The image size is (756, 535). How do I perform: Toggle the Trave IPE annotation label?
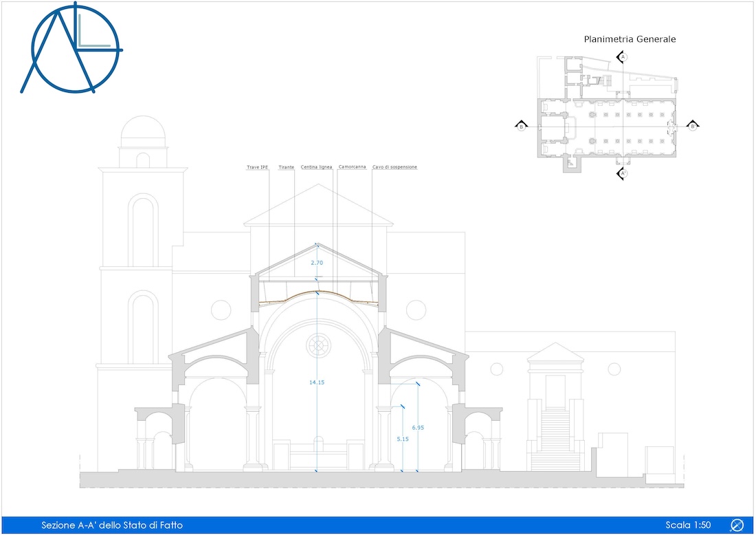[256, 166]
